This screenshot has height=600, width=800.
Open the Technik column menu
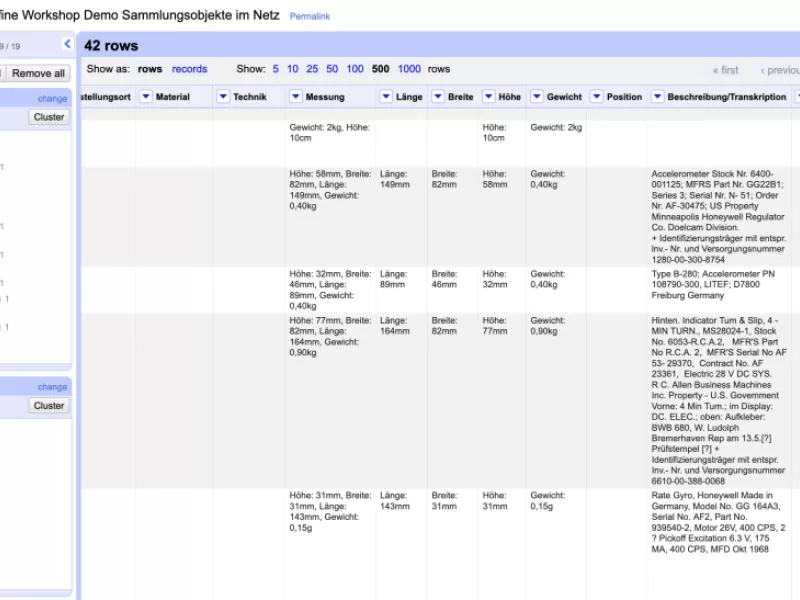(223, 97)
